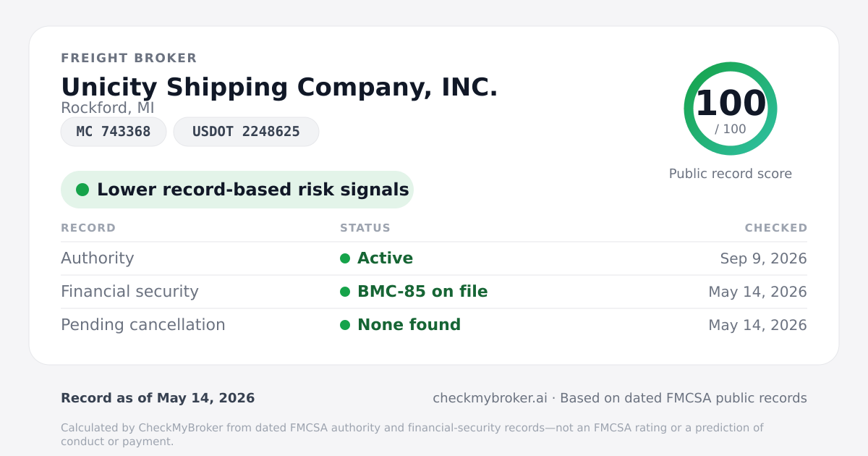Image resolution: width=868 pixels, height=456 pixels.
Task: Click the green dot beside BMC-85 on file
Action: pos(345,292)
